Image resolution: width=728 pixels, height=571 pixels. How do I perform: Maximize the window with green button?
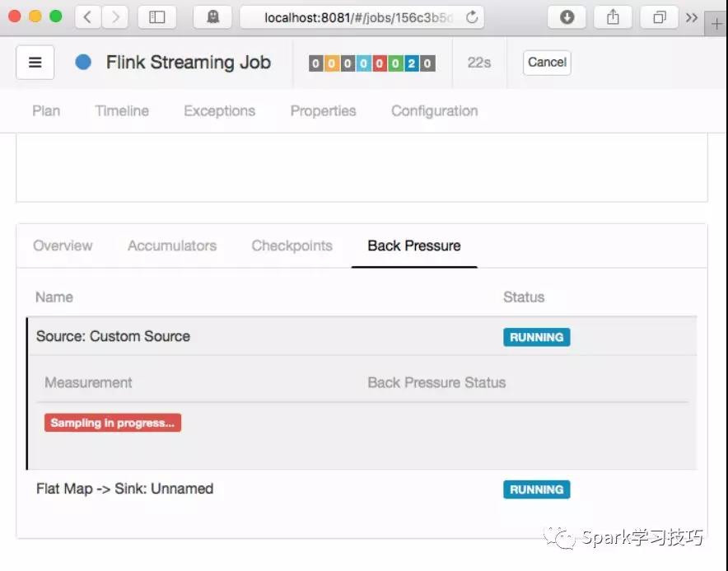(x=56, y=16)
